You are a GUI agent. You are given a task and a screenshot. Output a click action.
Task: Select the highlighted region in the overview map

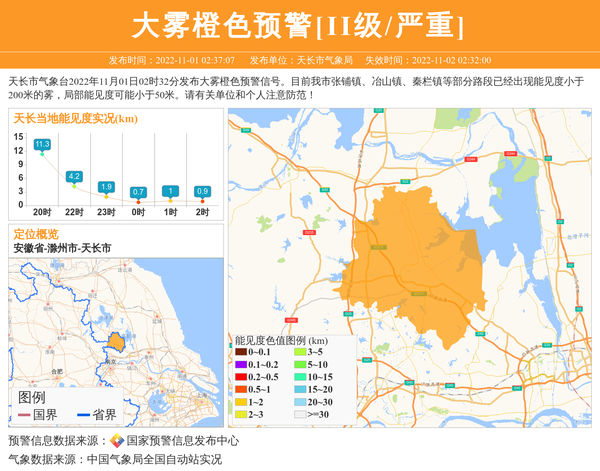[116, 342]
